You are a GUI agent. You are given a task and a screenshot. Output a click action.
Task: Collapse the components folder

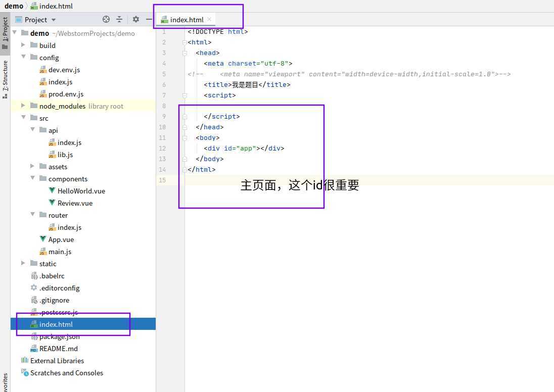coord(32,178)
